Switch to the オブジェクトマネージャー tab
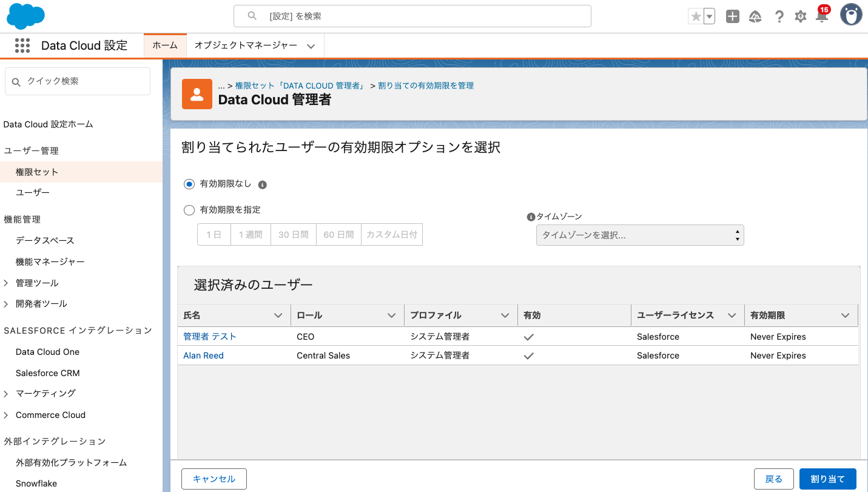The width and height of the screenshot is (868, 492). (246, 45)
